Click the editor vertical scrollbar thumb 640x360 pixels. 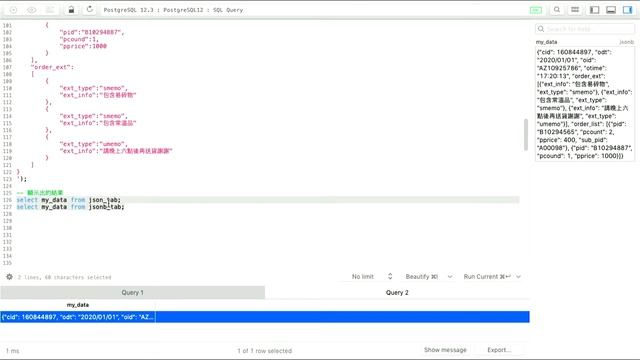coord(525,134)
